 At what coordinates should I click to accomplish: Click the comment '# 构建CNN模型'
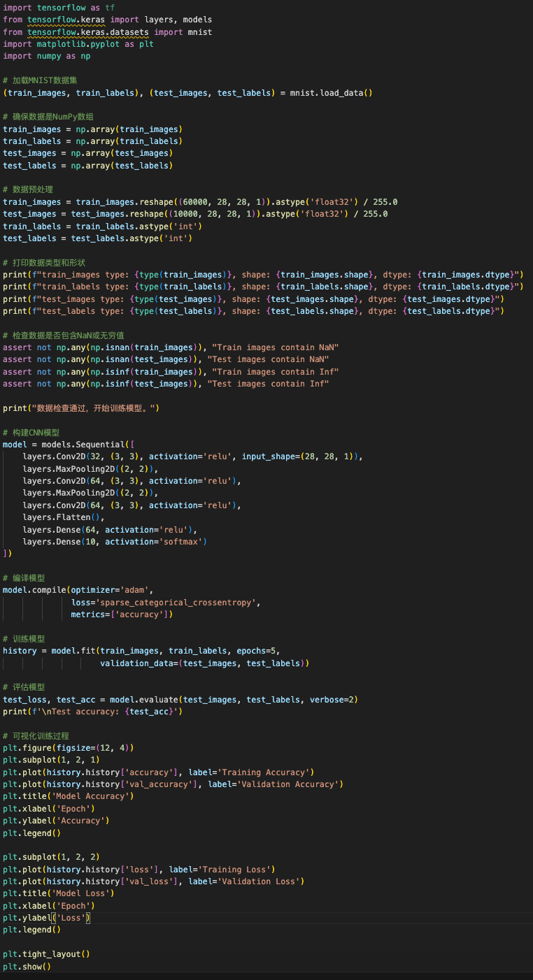31,433
